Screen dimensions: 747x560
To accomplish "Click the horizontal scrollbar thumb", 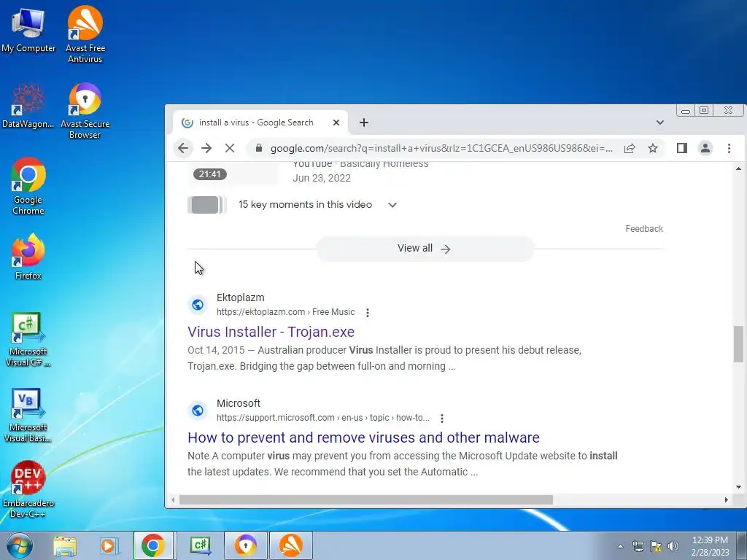I will pyautogui.click(x=366, y=500).
